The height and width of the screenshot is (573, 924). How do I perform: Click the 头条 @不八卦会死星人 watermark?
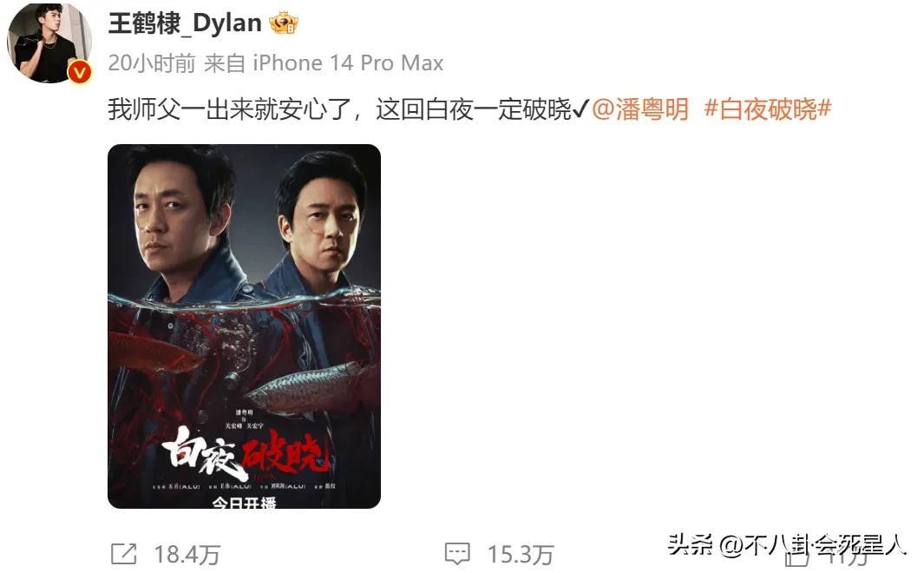pos(787,544)
